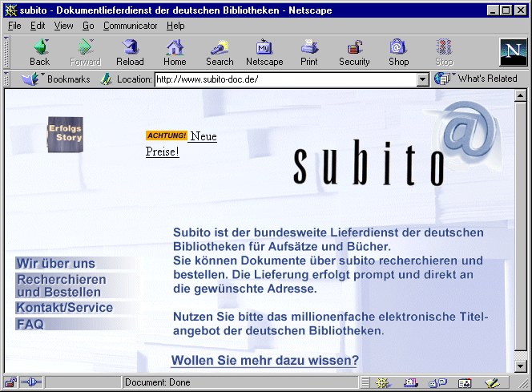The height and width of the screenshot is (392, 532).
Task: Click the scrollbar up arrow
Action: tap(521, 95)
